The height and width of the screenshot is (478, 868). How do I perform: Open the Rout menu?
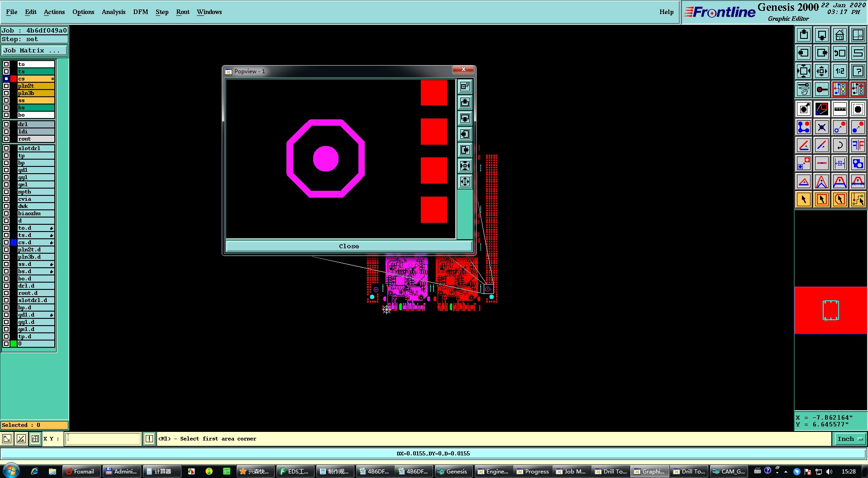[x=183, y=12]
